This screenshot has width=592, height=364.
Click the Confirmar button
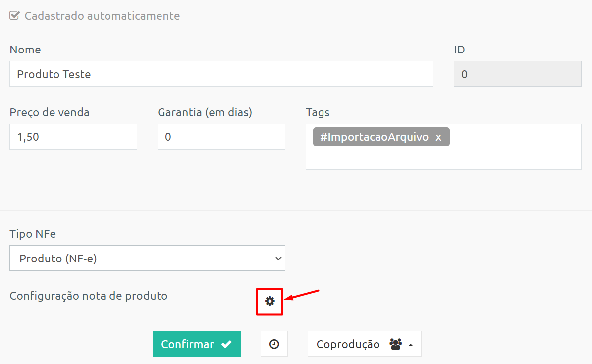[x=197, y=344]
